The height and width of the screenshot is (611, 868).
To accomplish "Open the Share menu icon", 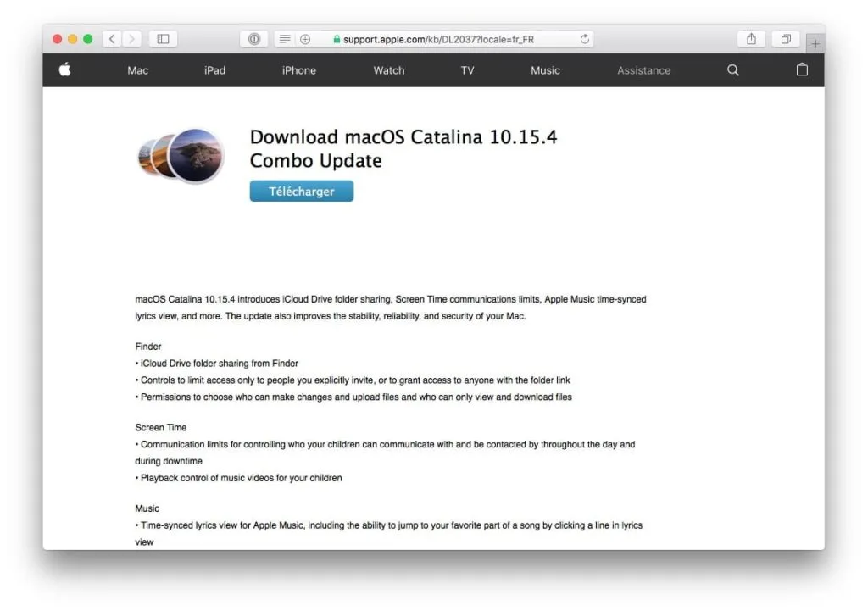I will [x=751, y=39].
